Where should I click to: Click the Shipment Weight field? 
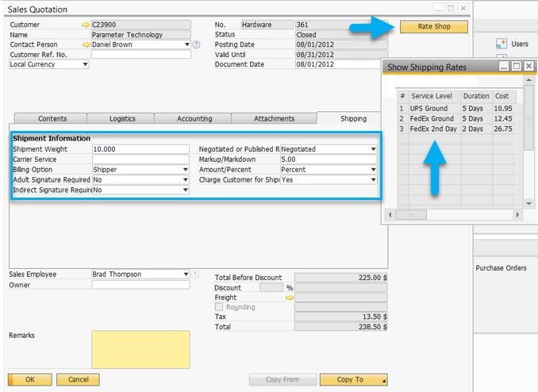coord(140,149)
